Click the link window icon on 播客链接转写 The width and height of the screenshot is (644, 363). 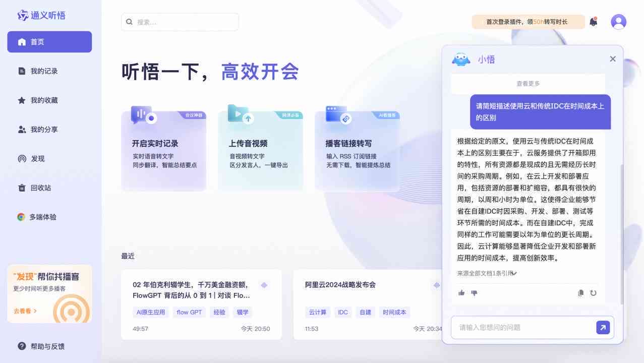pyautogui.click(x=338, y=115)
